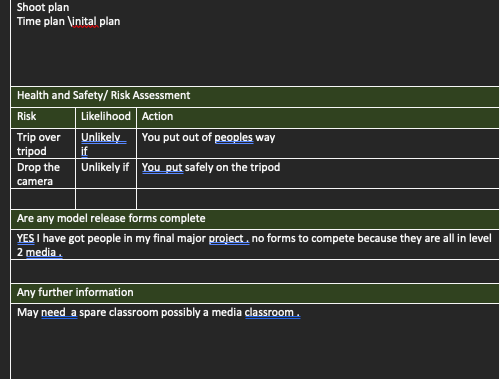Screen dimensions: 500x379
Task: Click the underlined 'classroom .' text
Action: (x=272, y=313)
